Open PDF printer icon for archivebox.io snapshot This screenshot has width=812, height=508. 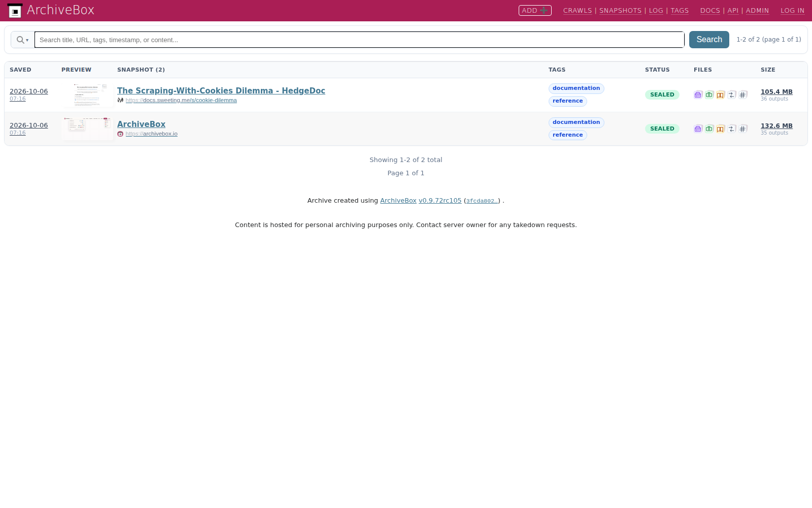[698, 129]
